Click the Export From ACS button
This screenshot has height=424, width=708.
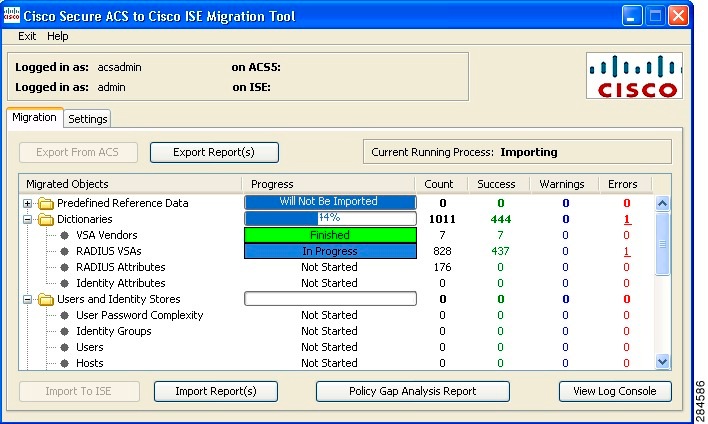[x=78, y=152]
